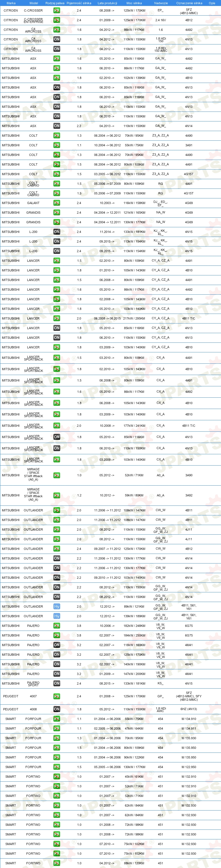Click petrol icon in FORTWO 45kW / 61KM row
Viewport: 221px width, 868px height.
[x=57, y=777]
